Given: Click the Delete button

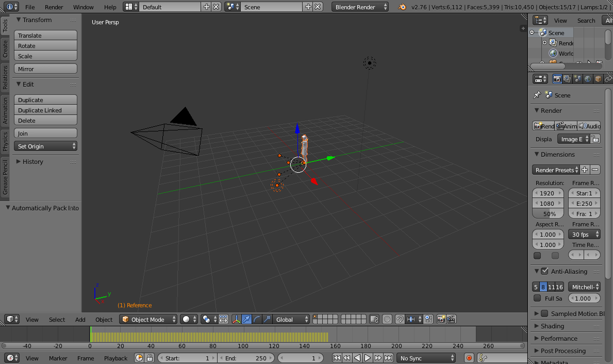Looking at the screenshot, I should tap(45, 121).
